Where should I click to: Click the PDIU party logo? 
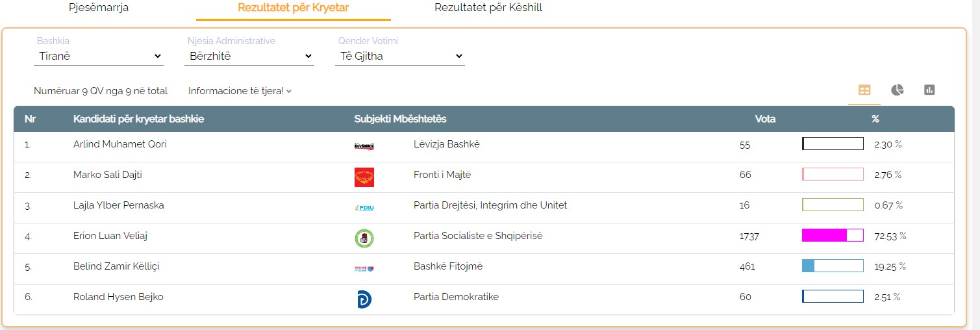click(x=364, y=207)
